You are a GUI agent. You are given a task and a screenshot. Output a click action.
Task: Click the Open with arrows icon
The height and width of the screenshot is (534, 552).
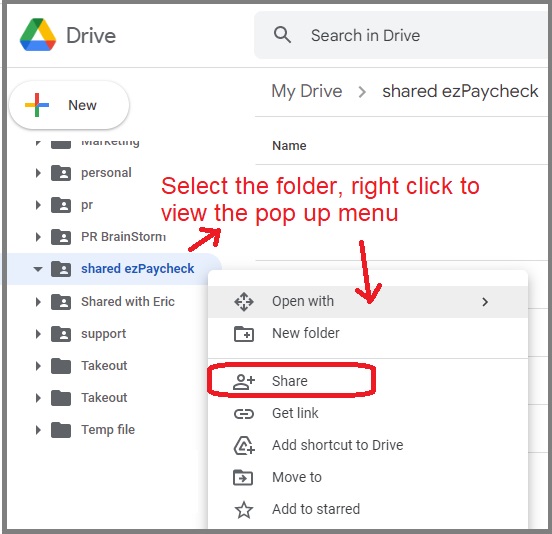click(x=244, y=302)
